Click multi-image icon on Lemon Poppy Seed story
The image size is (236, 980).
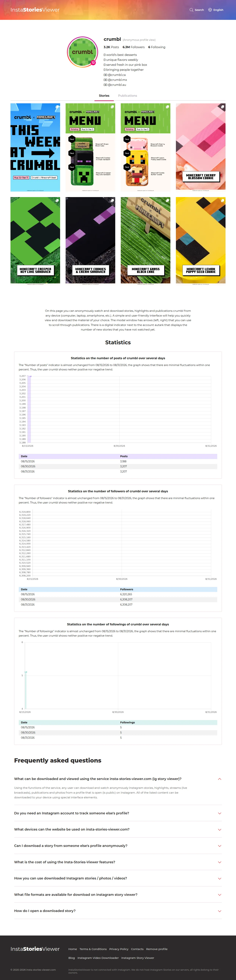pyautogui.click(x=223, y=201)
